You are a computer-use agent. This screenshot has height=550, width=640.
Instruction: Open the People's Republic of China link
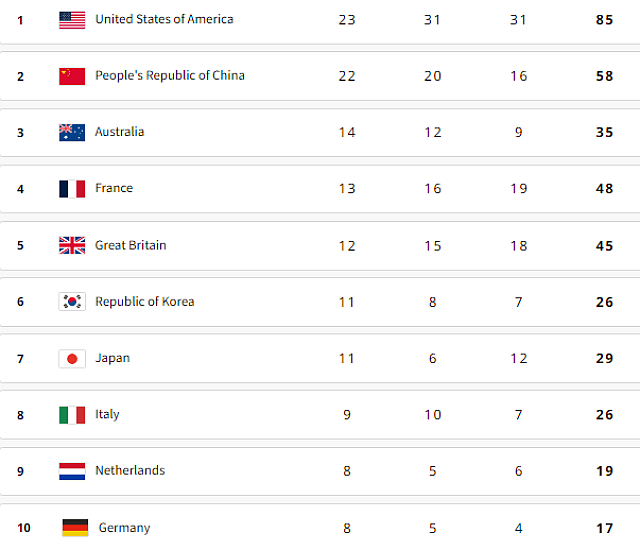coord(169,76)
